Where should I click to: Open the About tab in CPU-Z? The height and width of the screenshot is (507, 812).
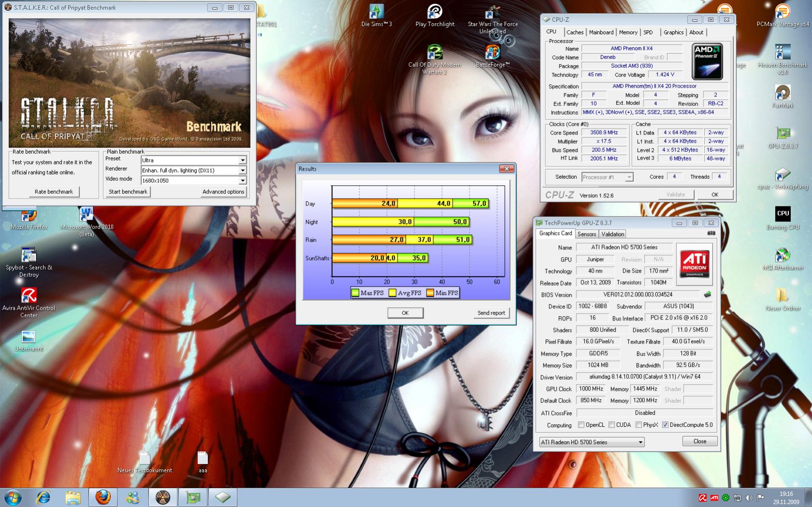coord(696,32)
